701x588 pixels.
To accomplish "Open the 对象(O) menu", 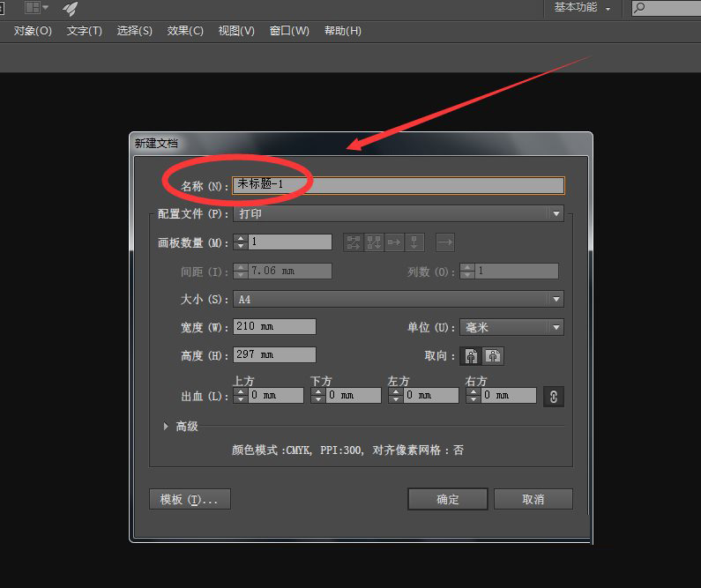I will [33, 31].
